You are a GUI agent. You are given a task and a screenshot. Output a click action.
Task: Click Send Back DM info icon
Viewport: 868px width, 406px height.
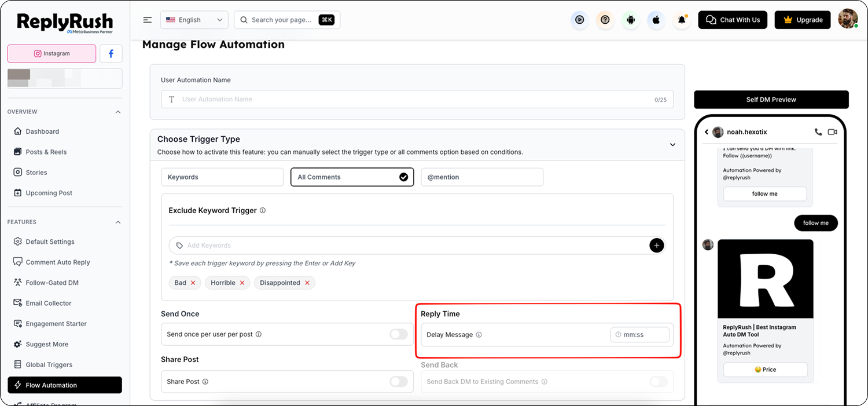(545, 382)
